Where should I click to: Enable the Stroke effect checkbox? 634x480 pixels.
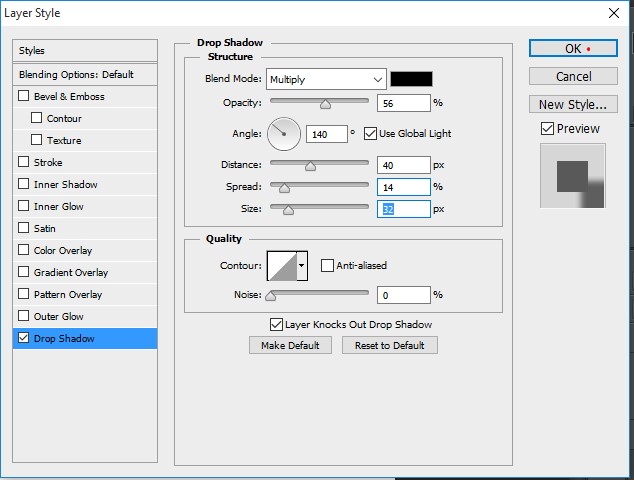(23, 162)
